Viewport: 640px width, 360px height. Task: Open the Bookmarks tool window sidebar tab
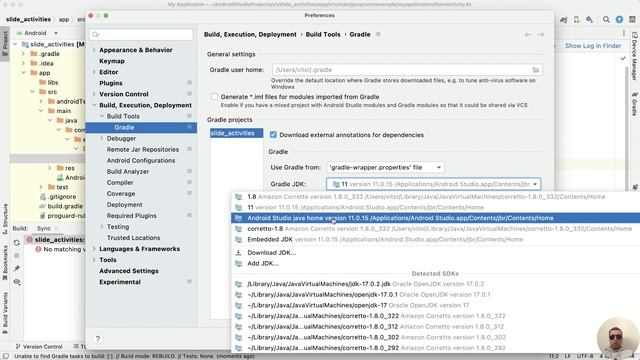(x=5, y=262)
